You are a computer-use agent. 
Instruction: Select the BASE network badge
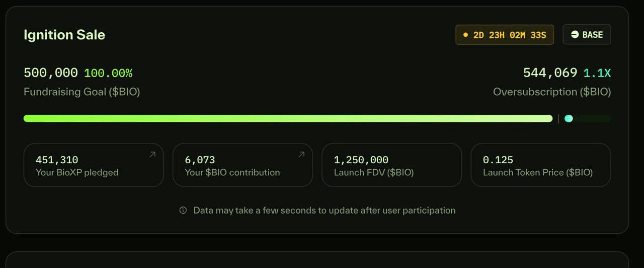(x=587, y=35)
